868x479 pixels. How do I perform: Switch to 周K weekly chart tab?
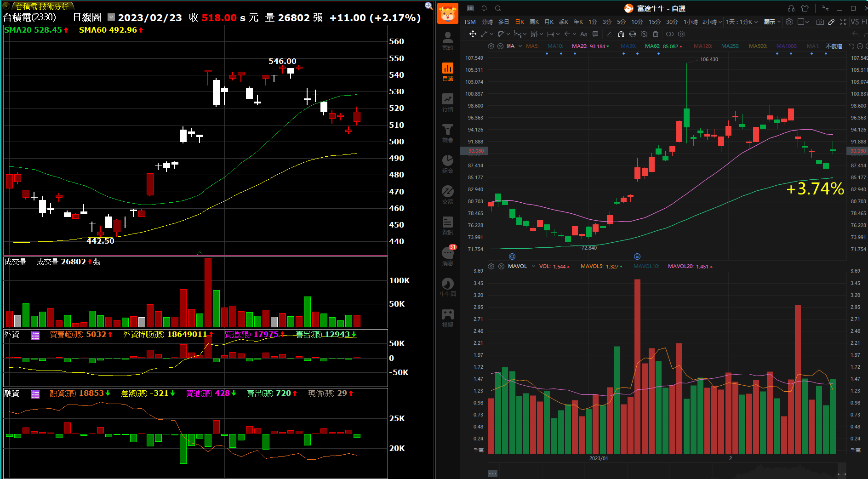(x=534, y=22)
